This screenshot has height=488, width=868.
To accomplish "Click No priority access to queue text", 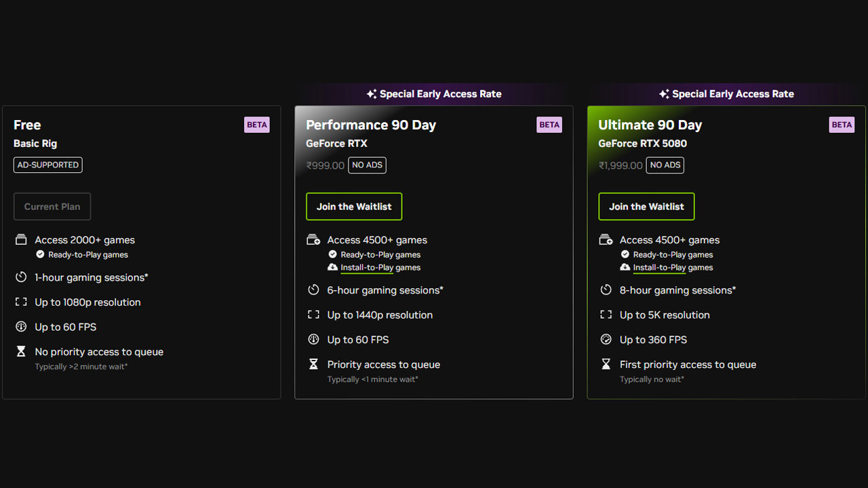I will pyautogui.click(x=99, y=352).
